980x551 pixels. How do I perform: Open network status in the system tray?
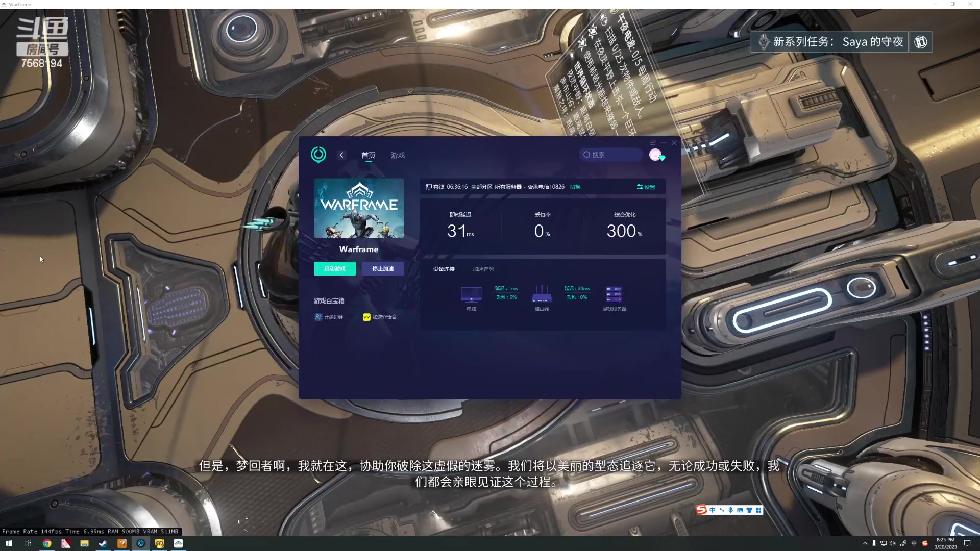pos(883,543)
